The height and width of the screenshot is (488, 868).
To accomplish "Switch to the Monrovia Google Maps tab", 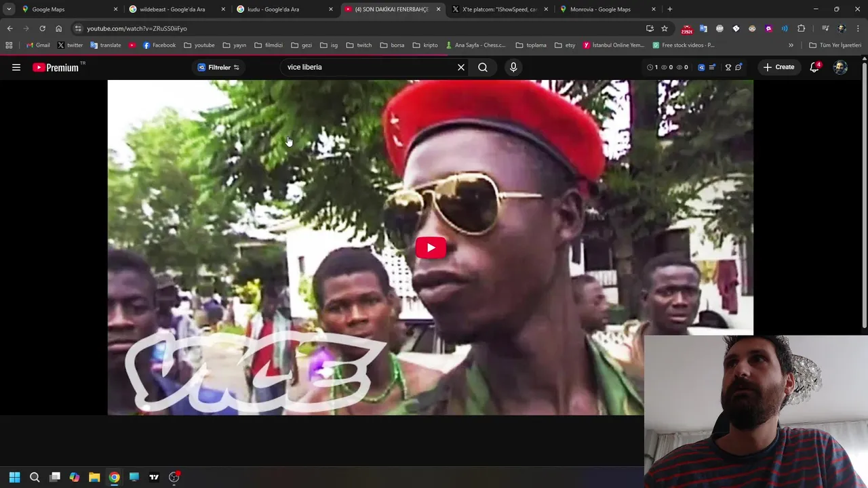I will (x=608, y=9).
